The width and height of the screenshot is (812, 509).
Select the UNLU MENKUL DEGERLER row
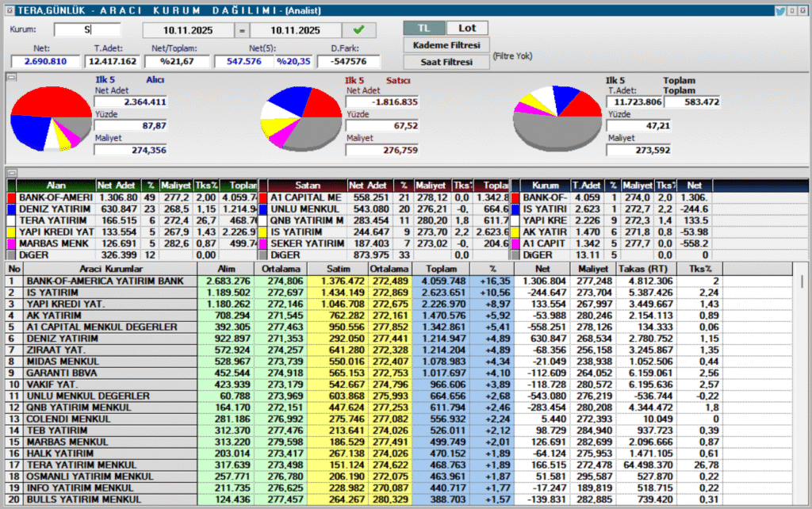[x=399, y=396]
